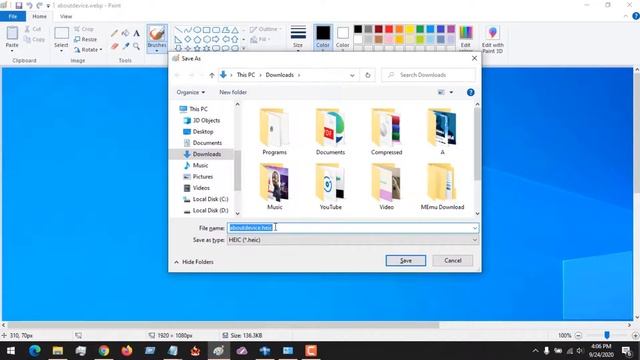
Task: Click the Undo arrow in Paint title bar
Action: pos(29,6)
